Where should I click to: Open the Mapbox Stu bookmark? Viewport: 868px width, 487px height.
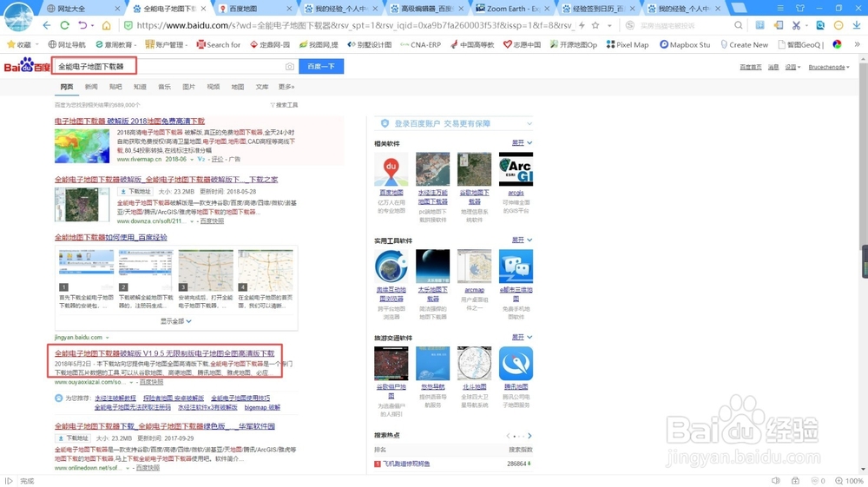685,44
